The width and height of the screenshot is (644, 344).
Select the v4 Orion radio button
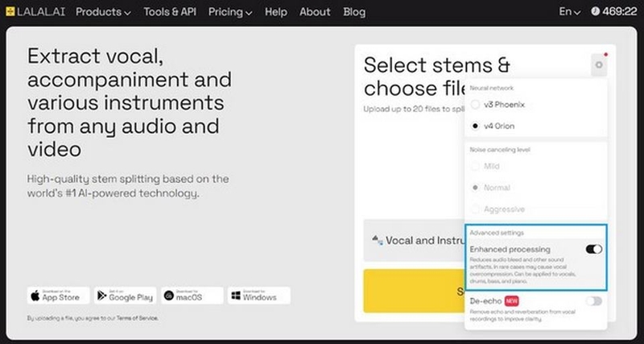tap(475, 126)
